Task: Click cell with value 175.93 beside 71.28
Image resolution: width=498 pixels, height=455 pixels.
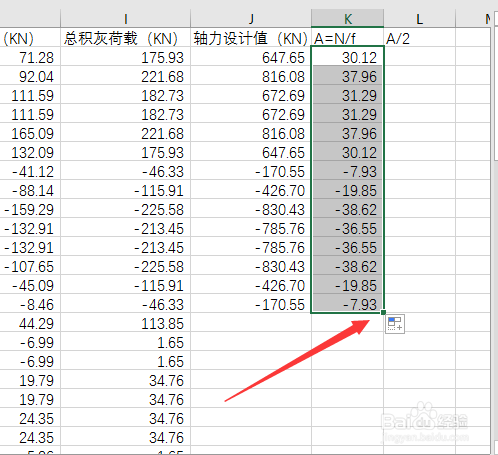Action: 125,56
